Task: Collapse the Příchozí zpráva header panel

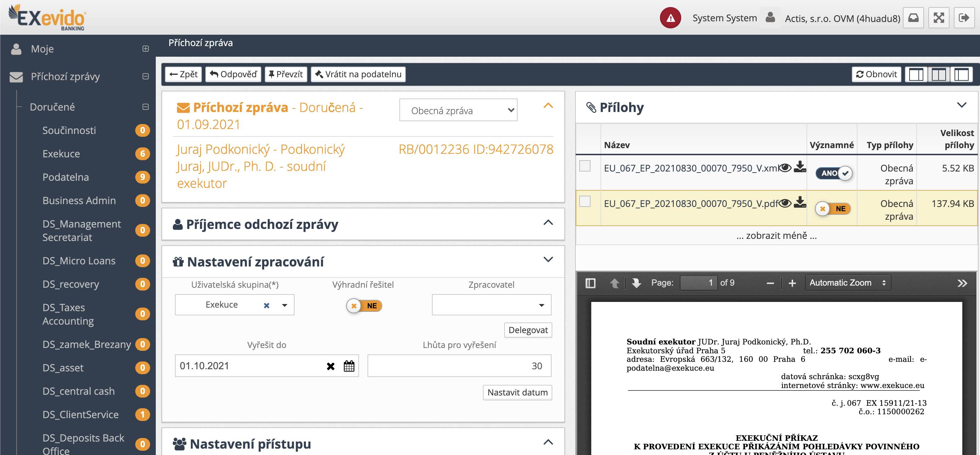Action: tap(548, 106)
